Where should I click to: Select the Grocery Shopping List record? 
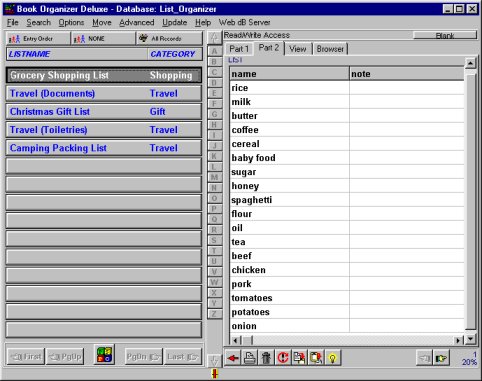(104, 75)
